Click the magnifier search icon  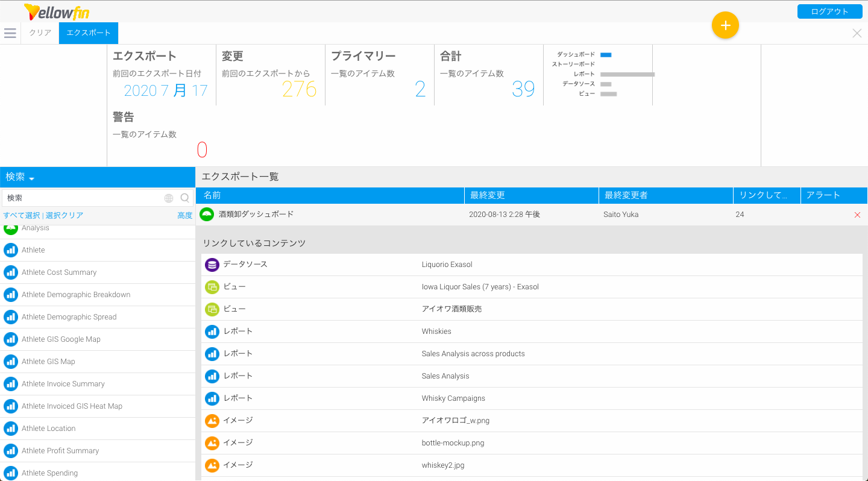(x=185, y=198)
